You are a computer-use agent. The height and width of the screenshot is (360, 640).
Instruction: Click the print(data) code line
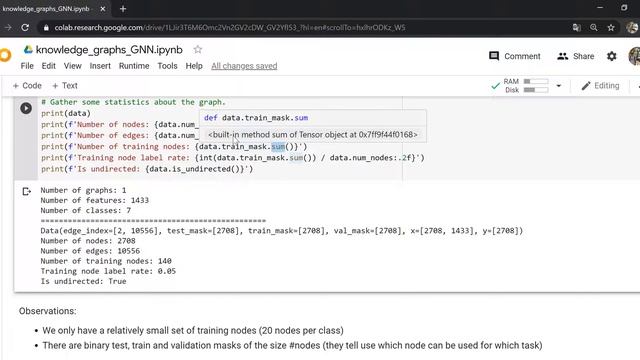[66, 113]
